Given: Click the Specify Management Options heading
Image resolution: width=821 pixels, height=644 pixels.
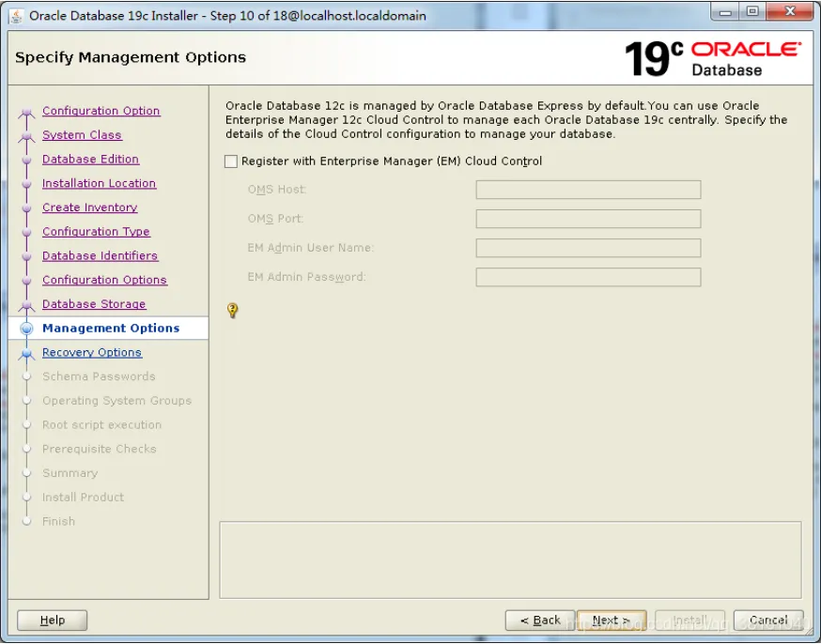Looking at the screenshot, I should (131, 57).
